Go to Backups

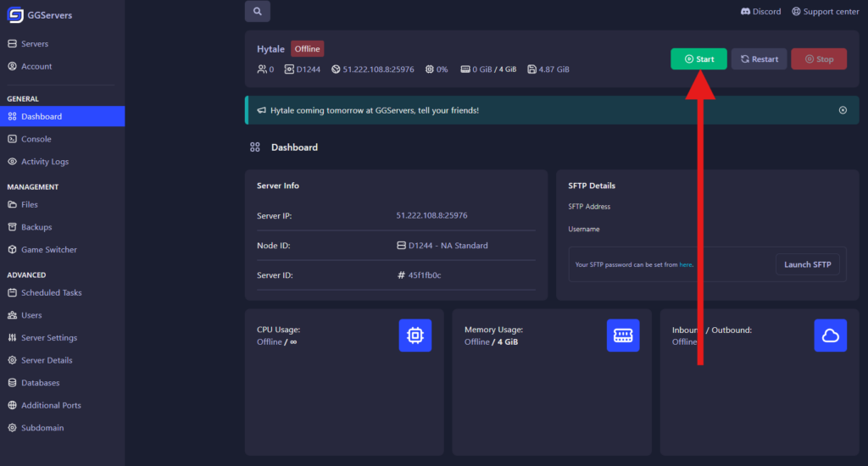(x=62, y=227)
